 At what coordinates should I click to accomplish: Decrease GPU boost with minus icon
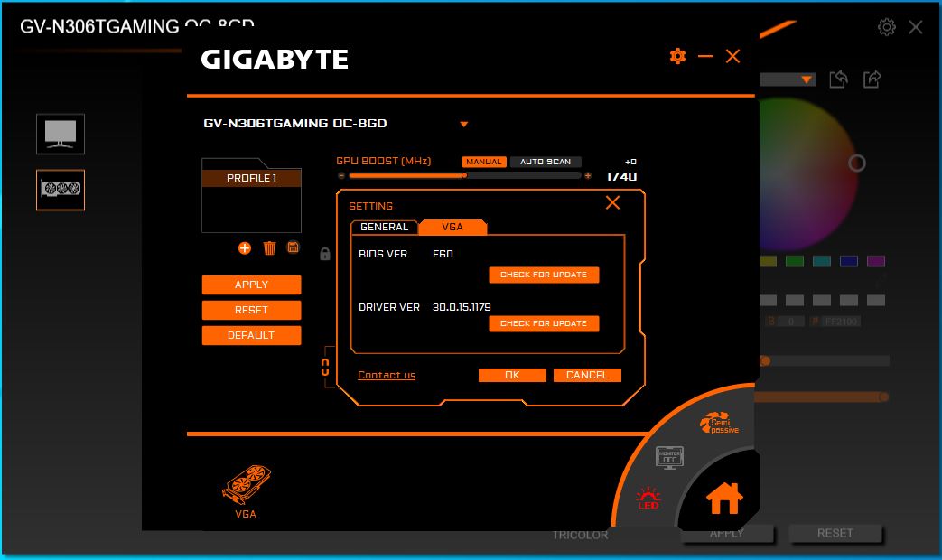pos(341,176)
